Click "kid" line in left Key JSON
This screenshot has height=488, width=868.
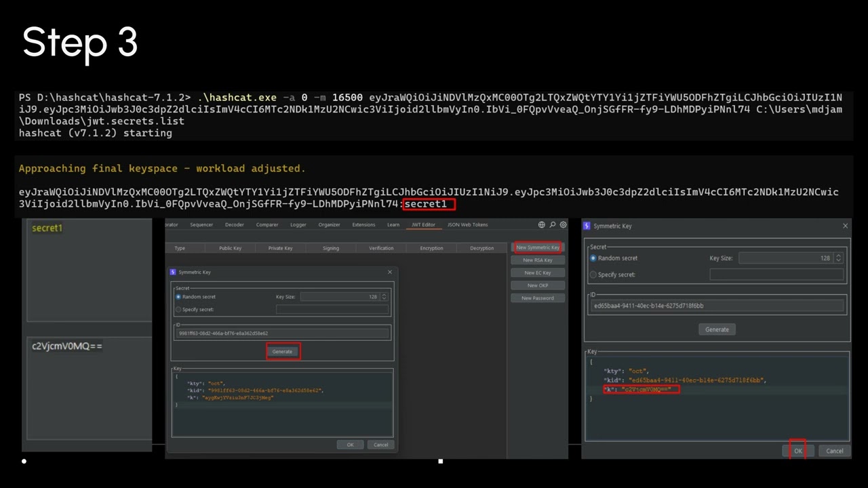click(255, 390)
